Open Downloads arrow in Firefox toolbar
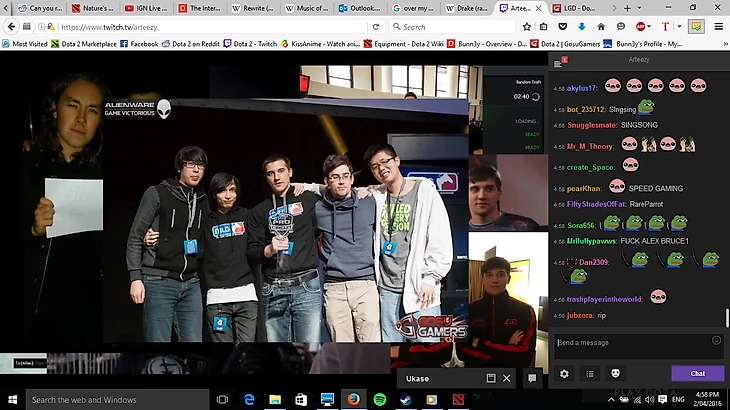The image size is (730, 410). click(x=581, y=27)
